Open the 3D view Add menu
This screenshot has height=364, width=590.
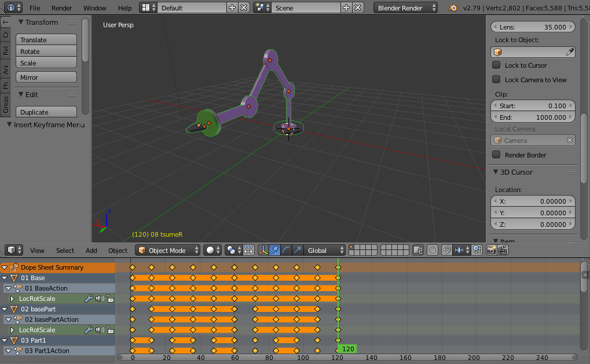click(91, 251)
